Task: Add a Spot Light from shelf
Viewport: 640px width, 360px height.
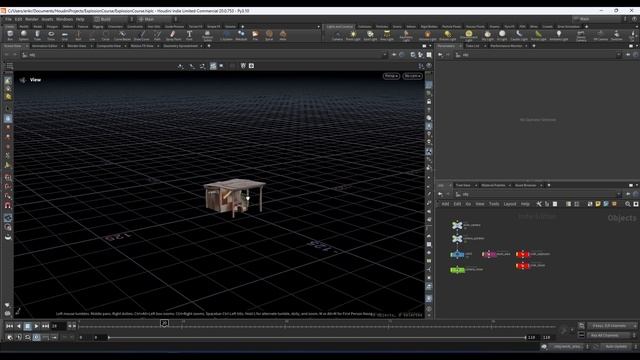Action: point(370,36)
